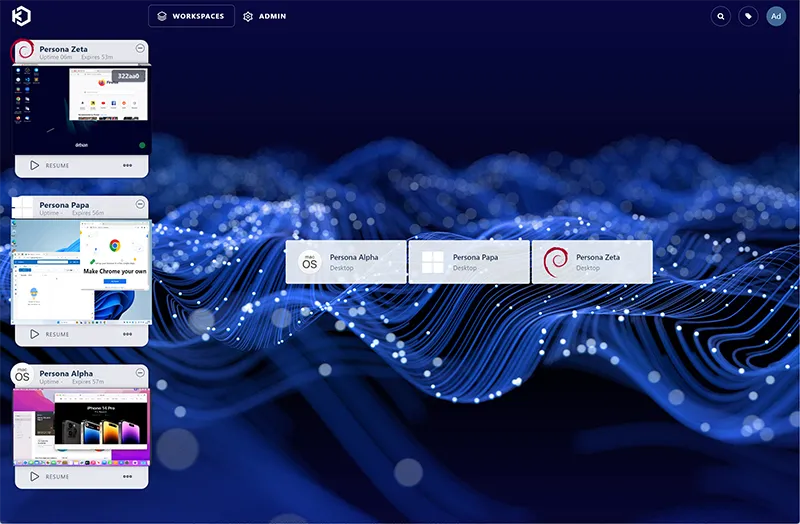Show Persona Alpha three-dot options menu
This screenshot has height=524, width=800.
pos(128,477)
